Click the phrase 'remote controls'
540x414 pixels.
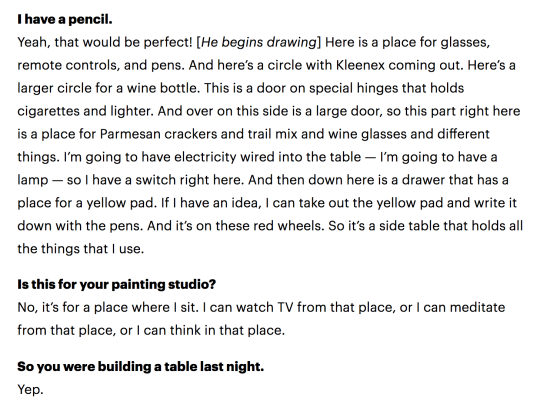pos(67,65)
